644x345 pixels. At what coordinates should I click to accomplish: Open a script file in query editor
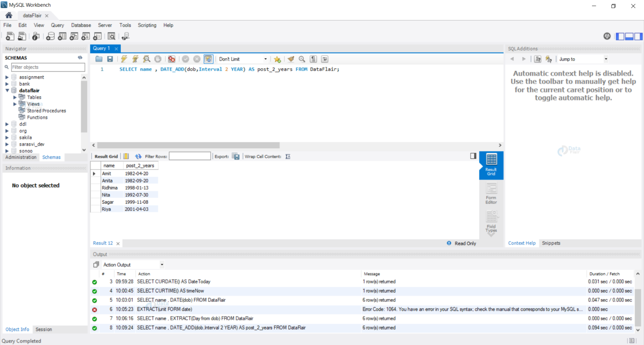tap(99, 59)
